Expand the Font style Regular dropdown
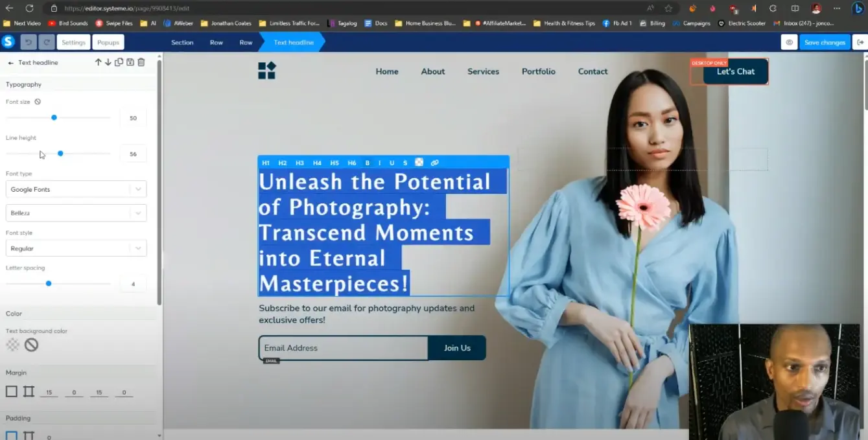The width and height of the screenshot is (868, 440). [76, 248]
